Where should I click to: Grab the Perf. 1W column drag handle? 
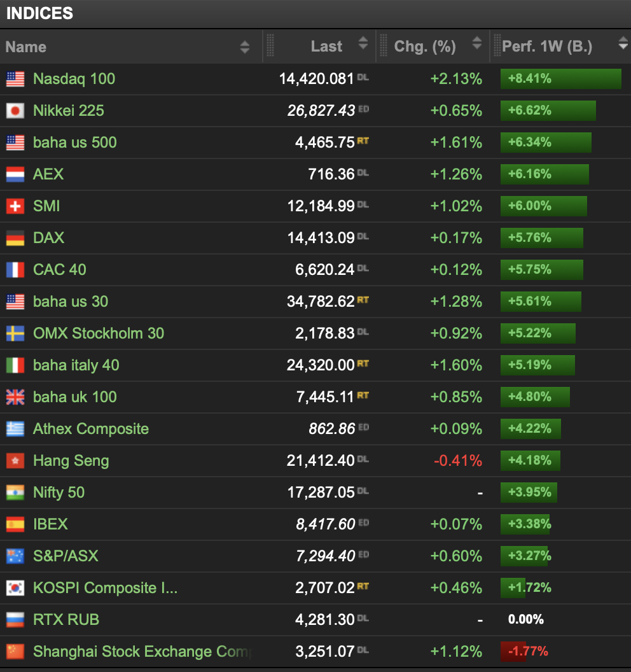(x=497, y=45)
